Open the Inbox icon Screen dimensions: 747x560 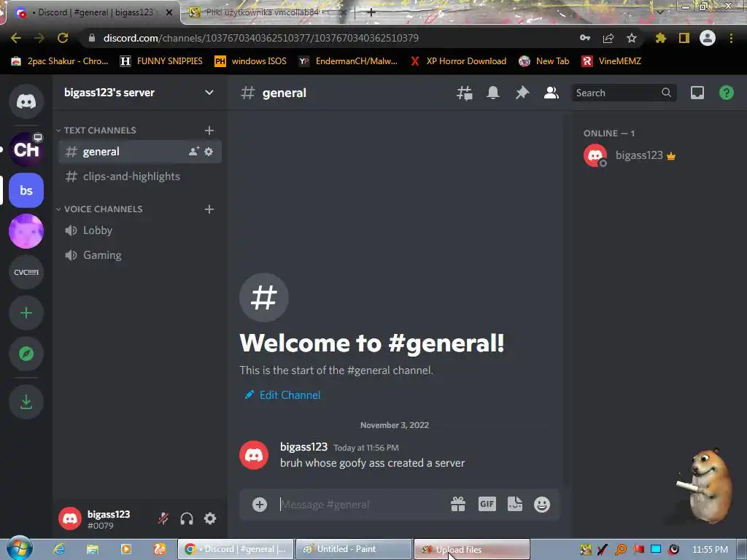(x=697, y=93)
